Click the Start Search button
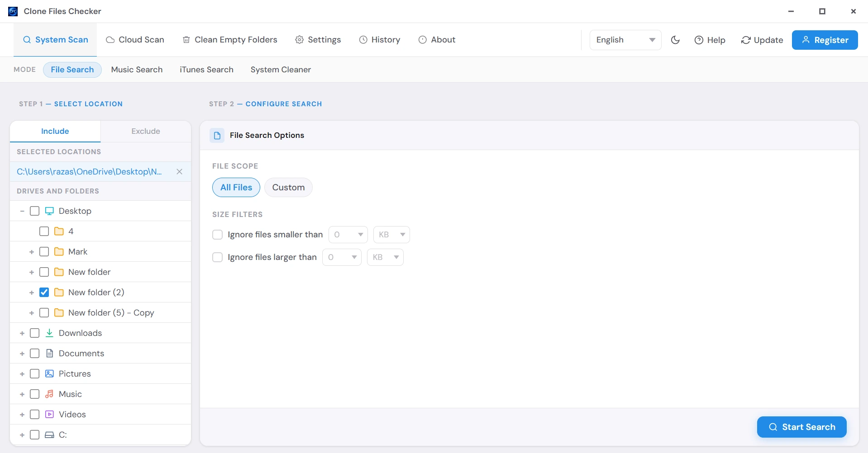Screen dimensions: 868x453 coord(801,427)
